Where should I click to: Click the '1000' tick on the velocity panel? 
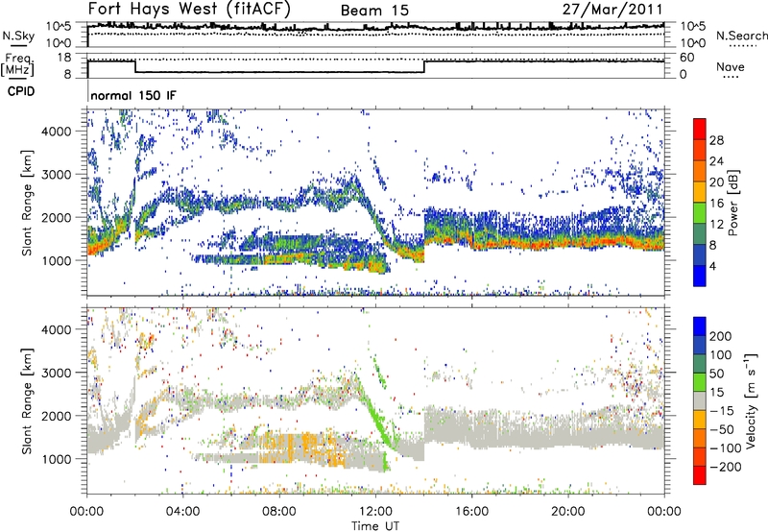(56, 459)
